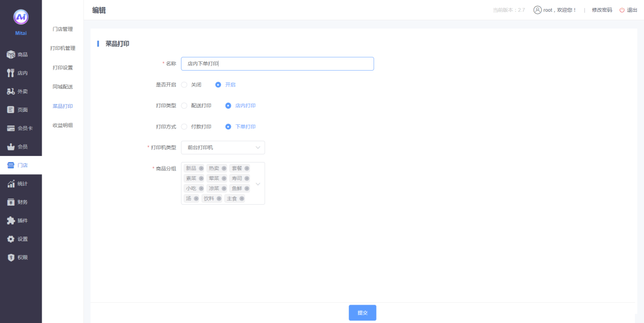Choose 配送打印 print type radio
This screenshot has width=644, height=323.
[x=185, y=106]
